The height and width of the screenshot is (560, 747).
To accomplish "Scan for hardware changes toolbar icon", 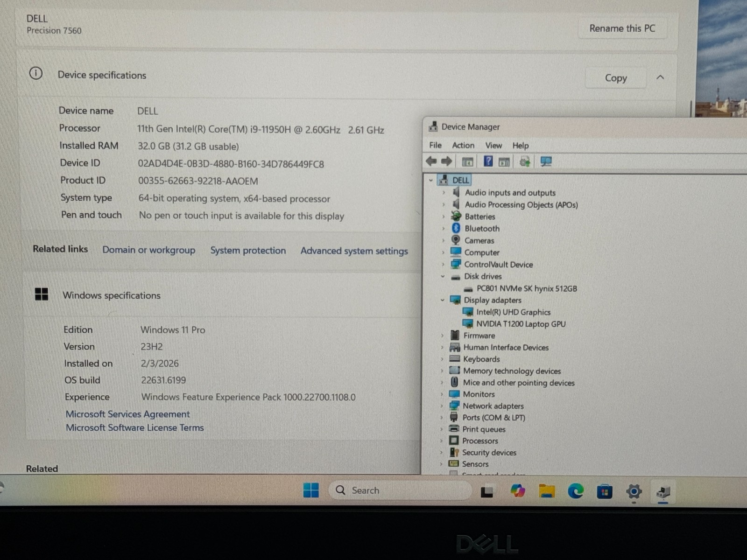I will tap(546, 161).
